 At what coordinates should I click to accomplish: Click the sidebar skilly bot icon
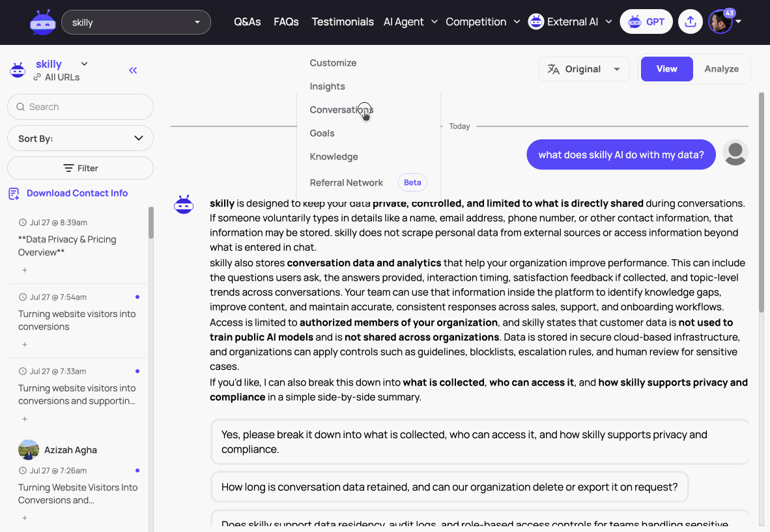[18, 70]
